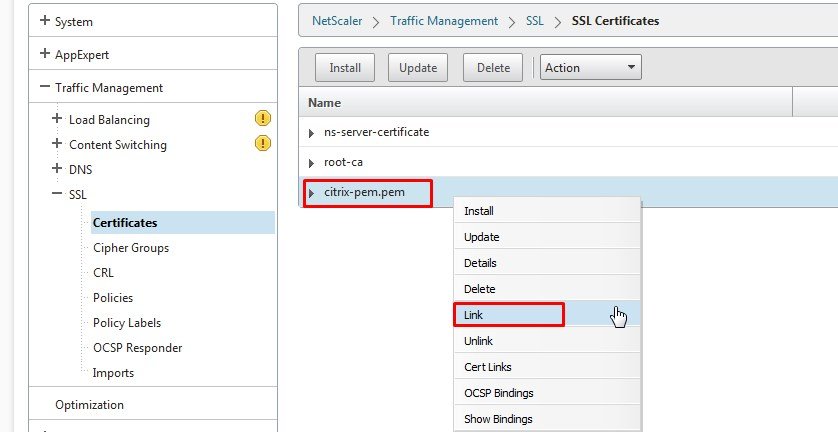Open the Action dropdown

coord(590,68)
